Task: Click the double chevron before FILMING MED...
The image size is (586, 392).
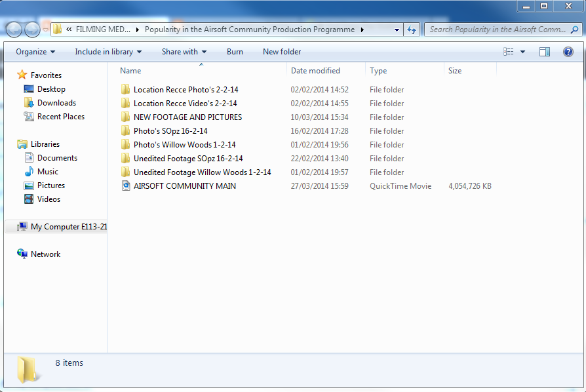Action: pos(69,29)
